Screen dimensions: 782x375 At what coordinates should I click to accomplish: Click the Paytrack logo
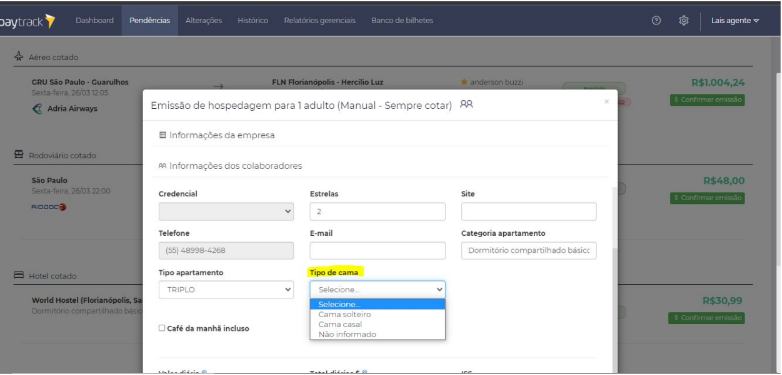pos(27,21)
